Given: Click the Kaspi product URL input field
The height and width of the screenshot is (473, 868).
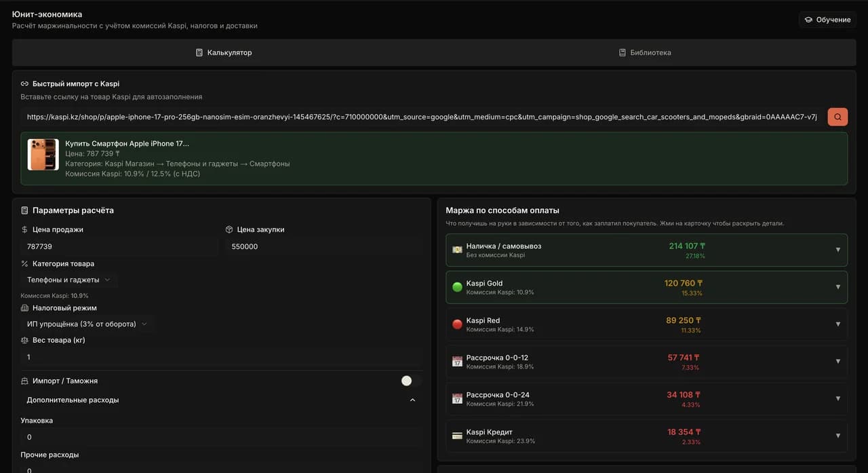Looking at the screenshot, I should pyautogui.click(x=422, y=117).
